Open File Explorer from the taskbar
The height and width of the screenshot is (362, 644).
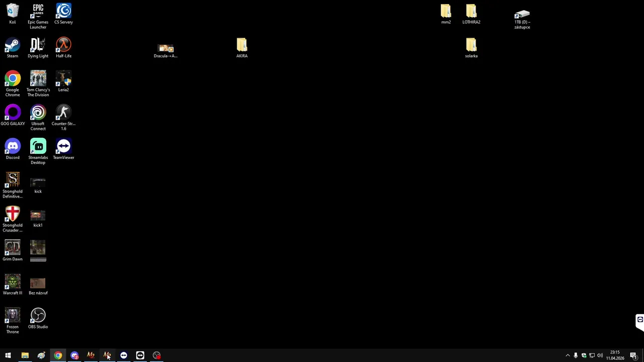[25, 355]
